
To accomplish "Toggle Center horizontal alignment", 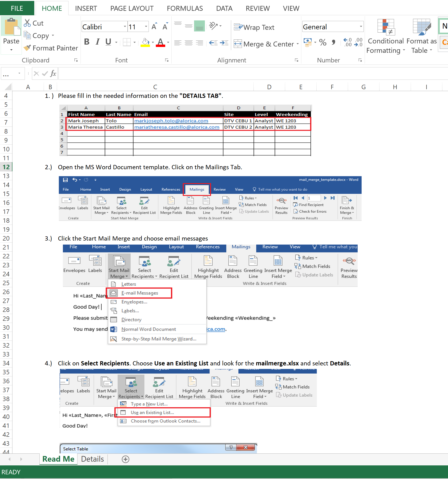I will tap(188, 43).
